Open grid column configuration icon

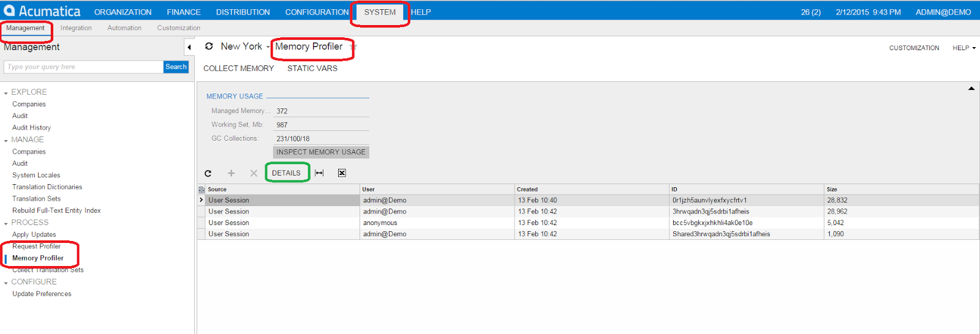point(201,190)
